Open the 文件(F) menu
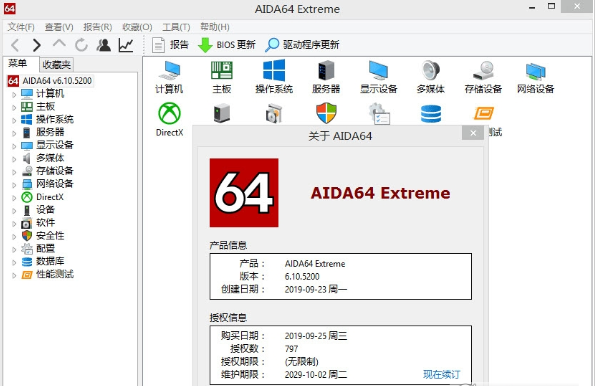Image resolution: width=595 pixels, height=386 pixels. tap(21, 27)
